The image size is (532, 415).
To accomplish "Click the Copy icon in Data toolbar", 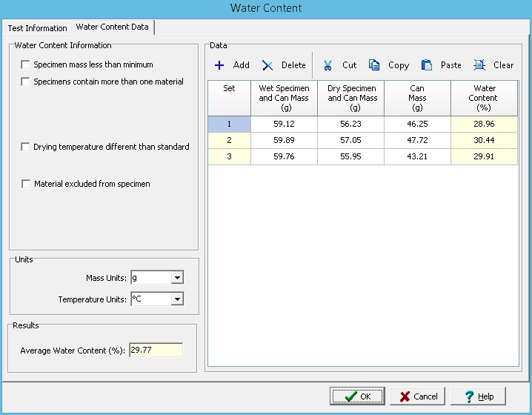I will [375, 65].
